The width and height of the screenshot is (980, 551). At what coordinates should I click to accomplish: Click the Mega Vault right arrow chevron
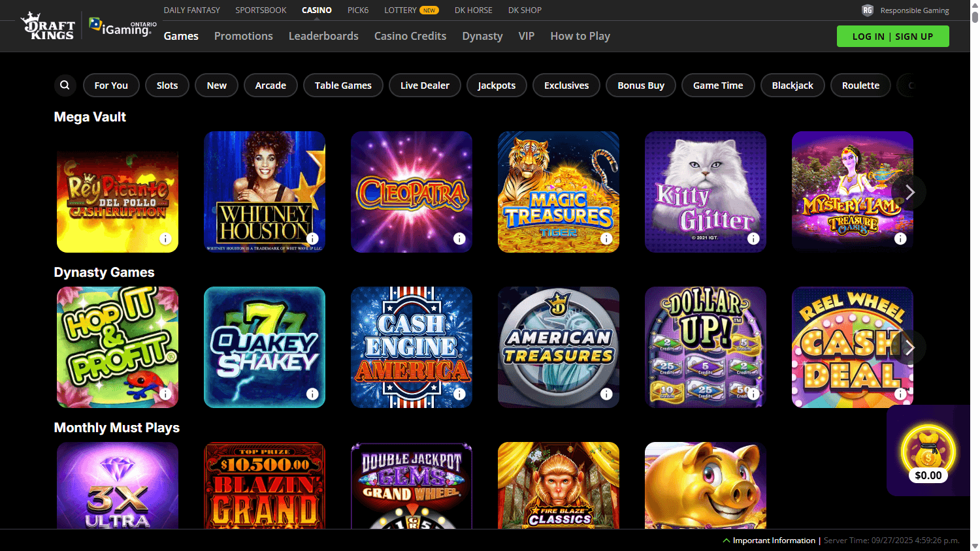point(909,192)
